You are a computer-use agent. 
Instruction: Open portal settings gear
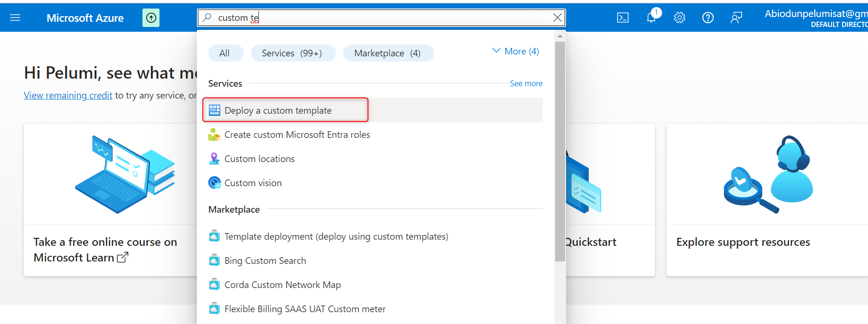click(680, 18)
